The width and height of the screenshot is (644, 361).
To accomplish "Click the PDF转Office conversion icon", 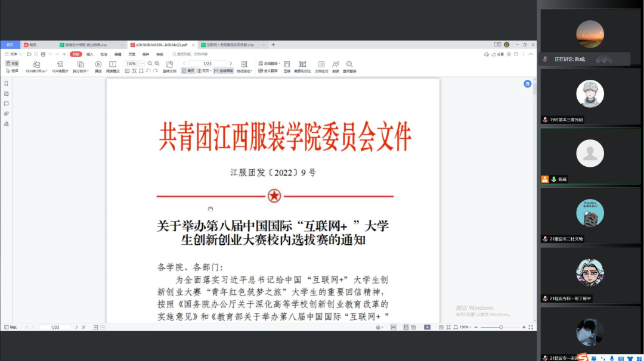I will 36,64.
